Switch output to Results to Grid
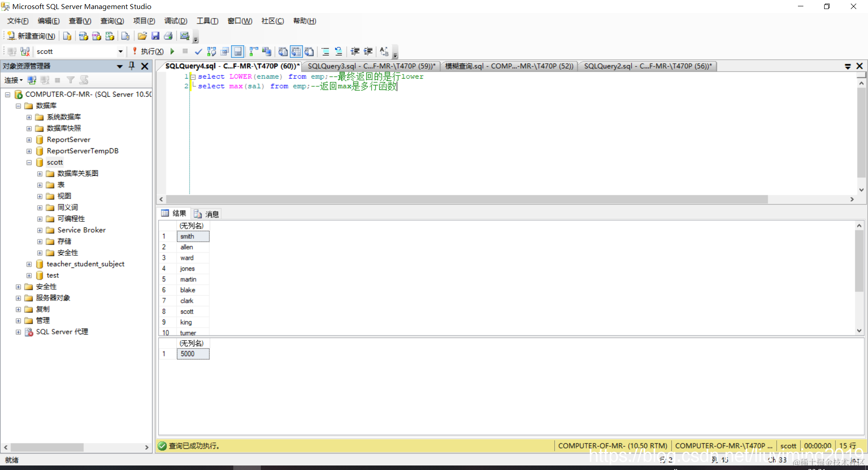Image resolution: width=868 pixels, height=470 pixels. pyautogui.click(x=296, y=52)
